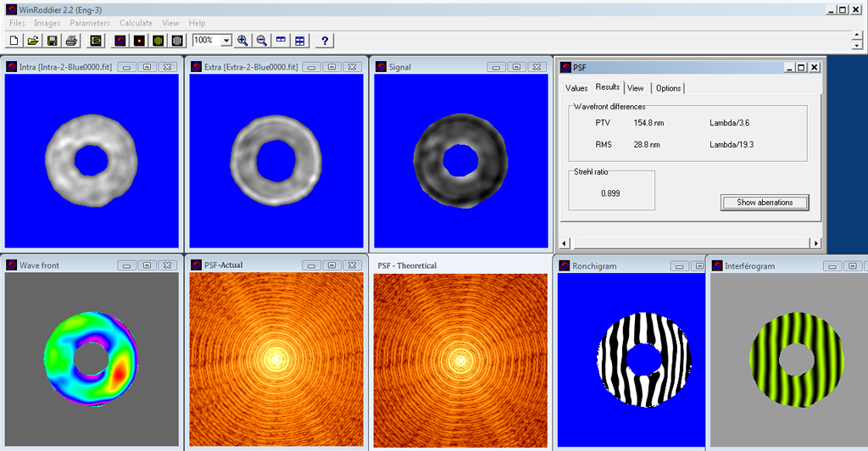
Task: Click the Lambda/3.6 value
Action: pyautogui.click(x=729, y=123)
